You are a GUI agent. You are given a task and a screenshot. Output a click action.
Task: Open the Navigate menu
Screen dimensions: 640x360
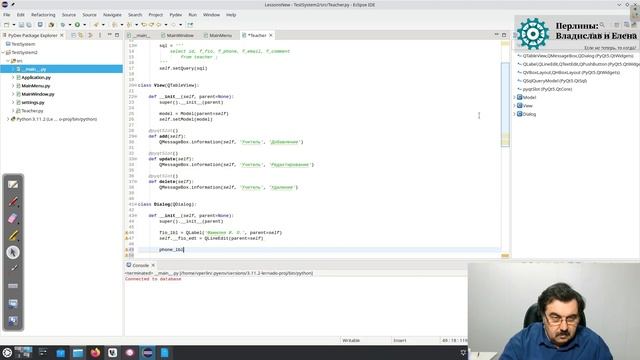[x=112, y=15]
